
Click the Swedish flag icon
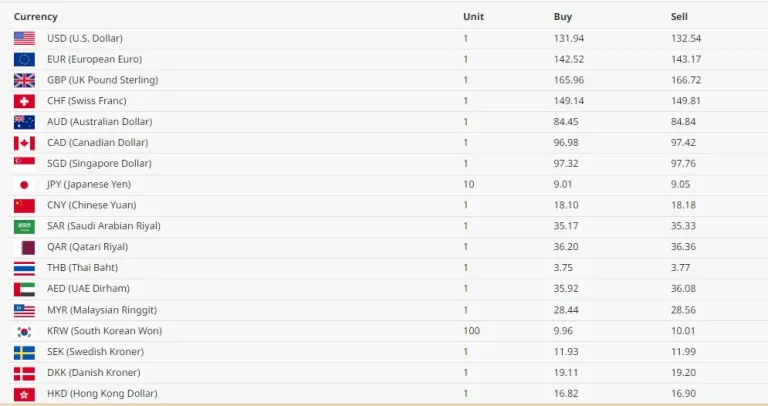point(24,352)
